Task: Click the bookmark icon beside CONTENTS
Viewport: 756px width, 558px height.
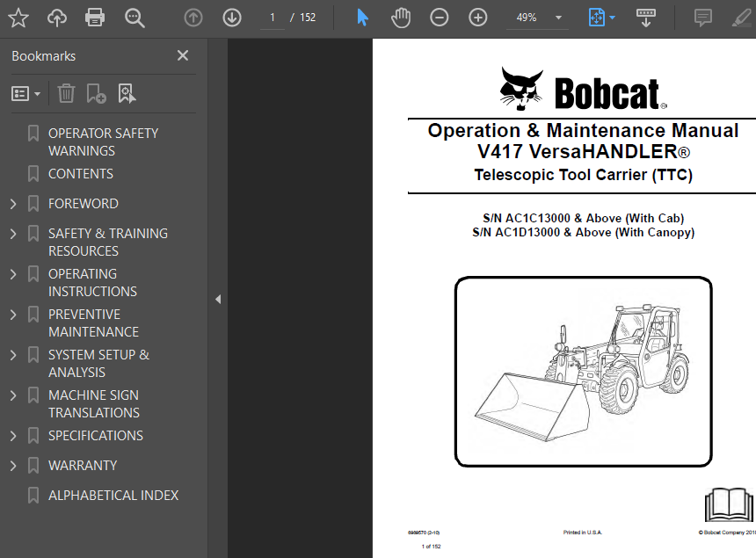Action: pyautogui.click(x=33, y=173)
